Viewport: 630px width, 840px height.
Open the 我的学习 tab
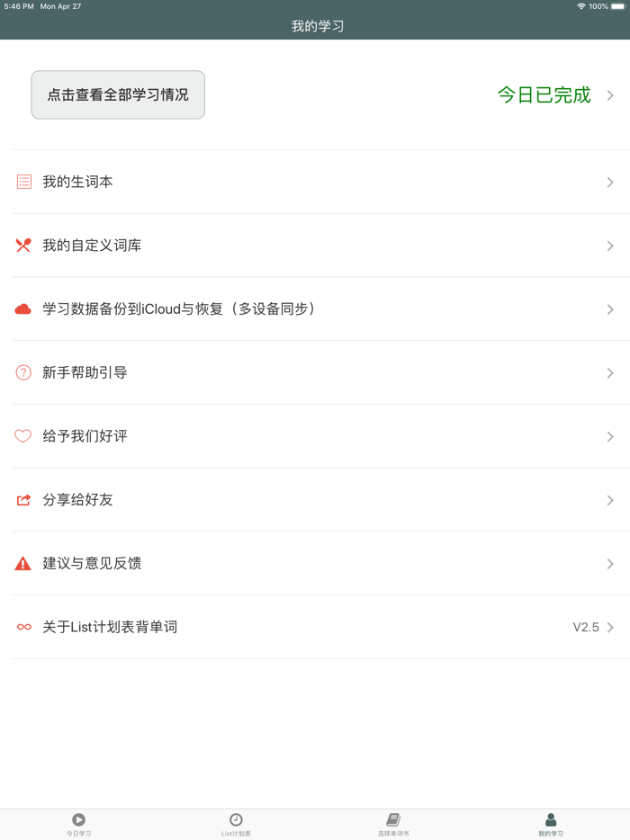[x=551, y=825]
